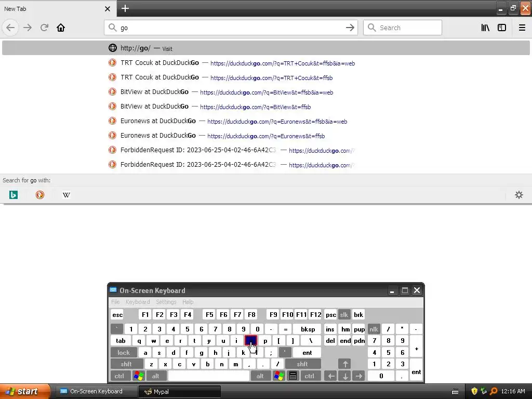The height and width of the screenshot is (399, 532).
Task: Open Keyboard menu in On-Screen Keyboard
Action: coord(137,302)
